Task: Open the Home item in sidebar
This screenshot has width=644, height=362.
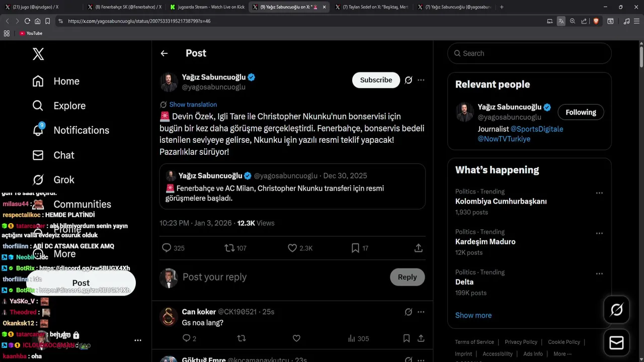Action: point(56,81)
